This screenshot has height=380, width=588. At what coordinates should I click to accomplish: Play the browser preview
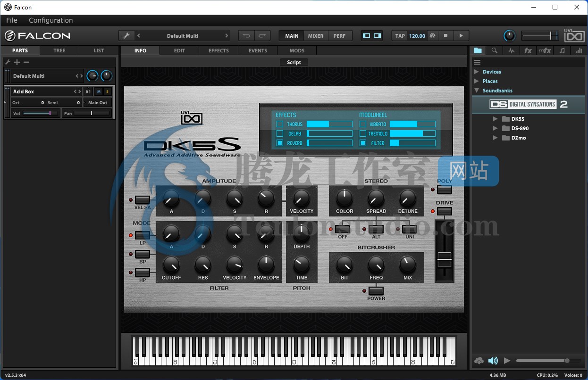point(507,361)
